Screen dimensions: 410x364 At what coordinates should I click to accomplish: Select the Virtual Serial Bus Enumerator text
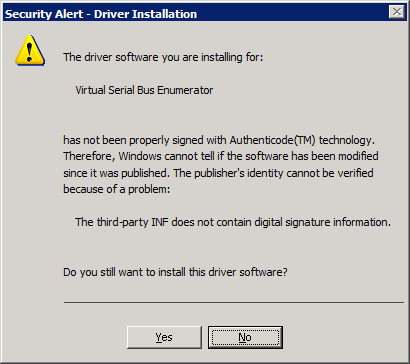[144, 90]
